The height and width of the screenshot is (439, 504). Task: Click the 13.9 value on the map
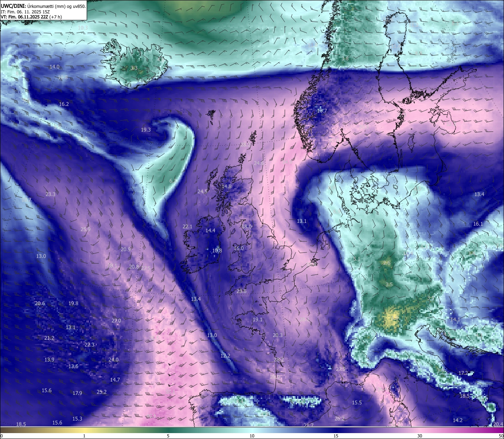[49, 359]
